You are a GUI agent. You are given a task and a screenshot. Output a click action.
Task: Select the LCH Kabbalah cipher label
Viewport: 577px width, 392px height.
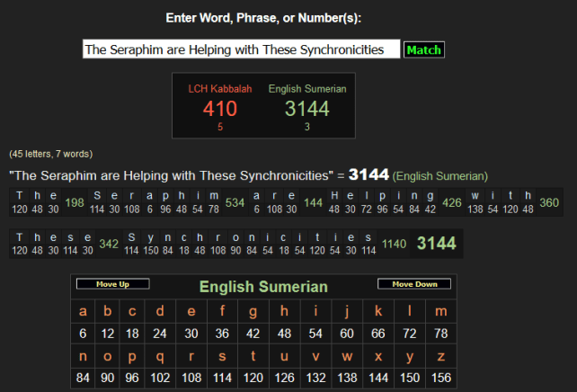tap(219, 89)
